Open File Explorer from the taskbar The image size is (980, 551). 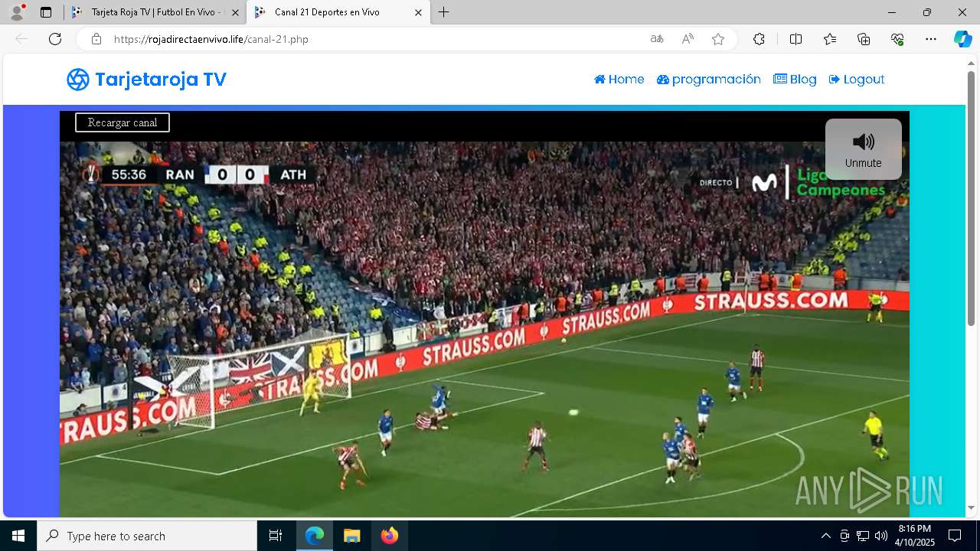click(351, 536)
